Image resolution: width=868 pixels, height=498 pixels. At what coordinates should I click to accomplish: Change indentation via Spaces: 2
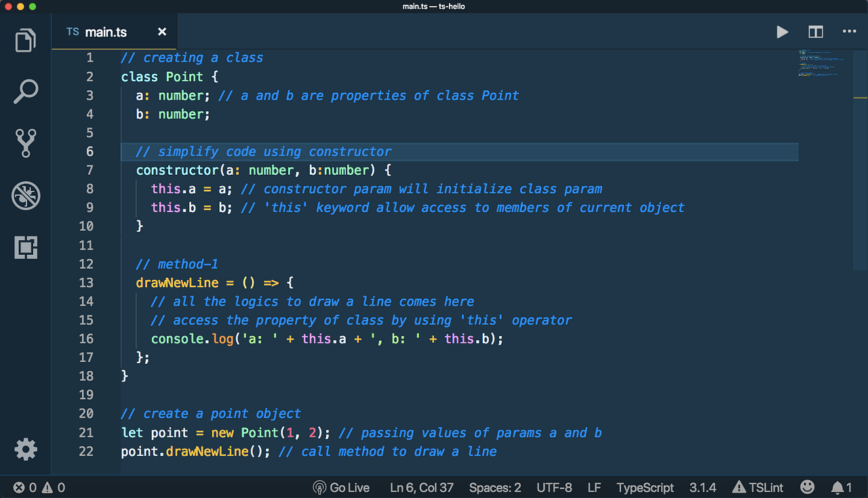point(495,487)
